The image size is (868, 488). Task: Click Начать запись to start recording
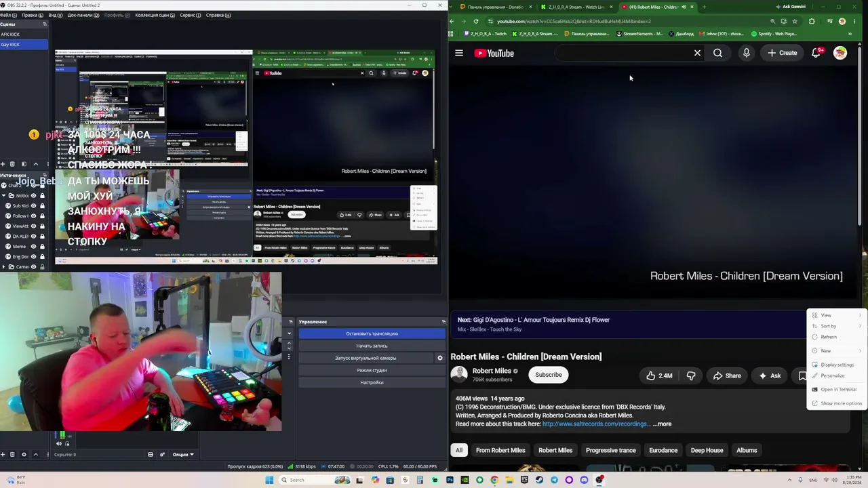point(372,346)
